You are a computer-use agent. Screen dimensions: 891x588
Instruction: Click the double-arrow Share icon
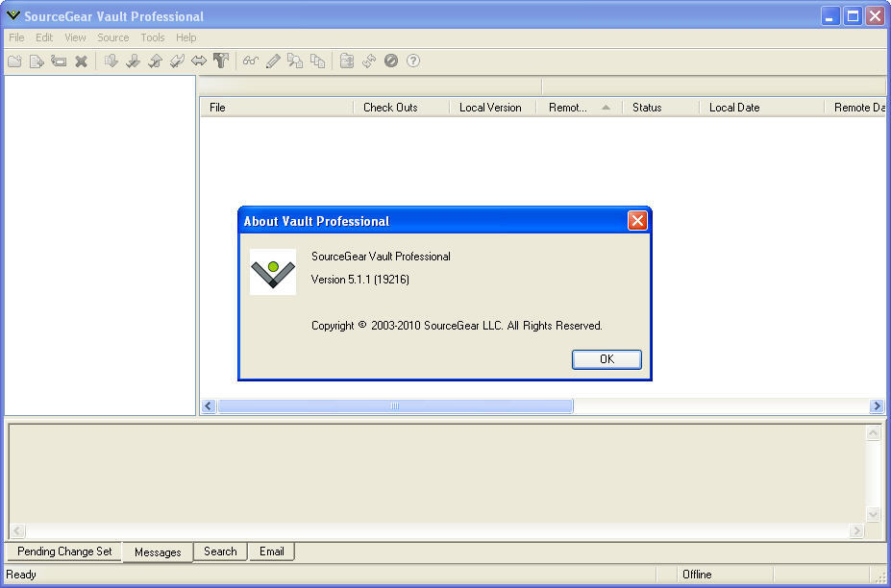(199, 61)
